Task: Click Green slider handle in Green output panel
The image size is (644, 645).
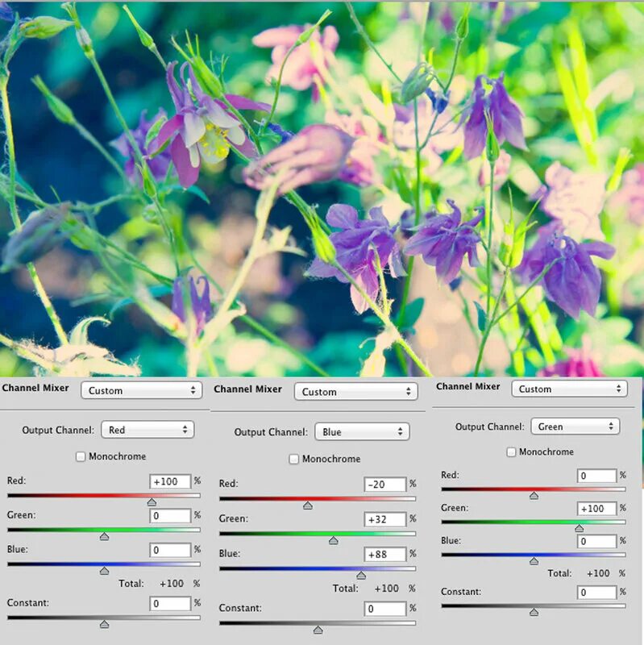Action: (x=580, y=528)
